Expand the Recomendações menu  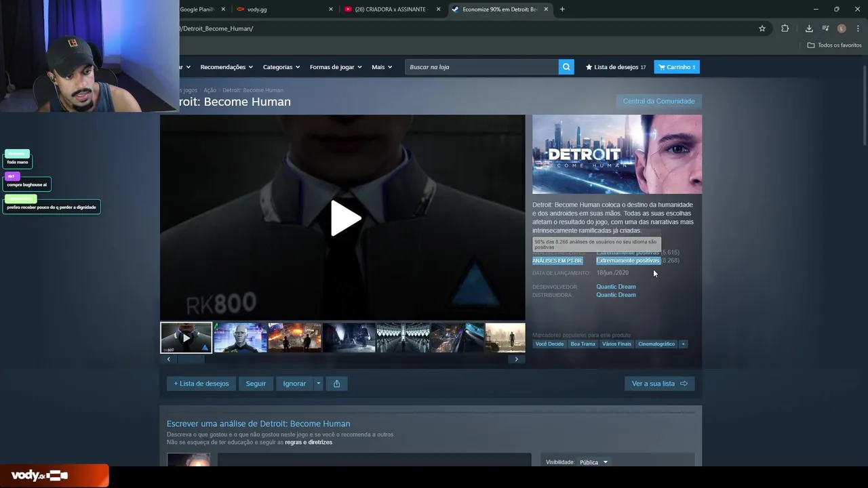tap(226, 67)
